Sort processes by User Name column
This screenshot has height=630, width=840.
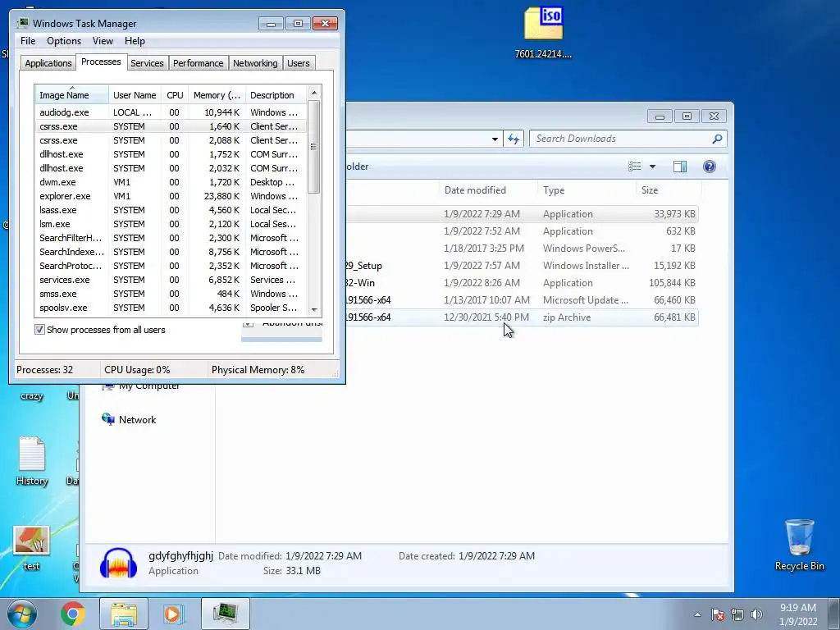click(135, 95)
